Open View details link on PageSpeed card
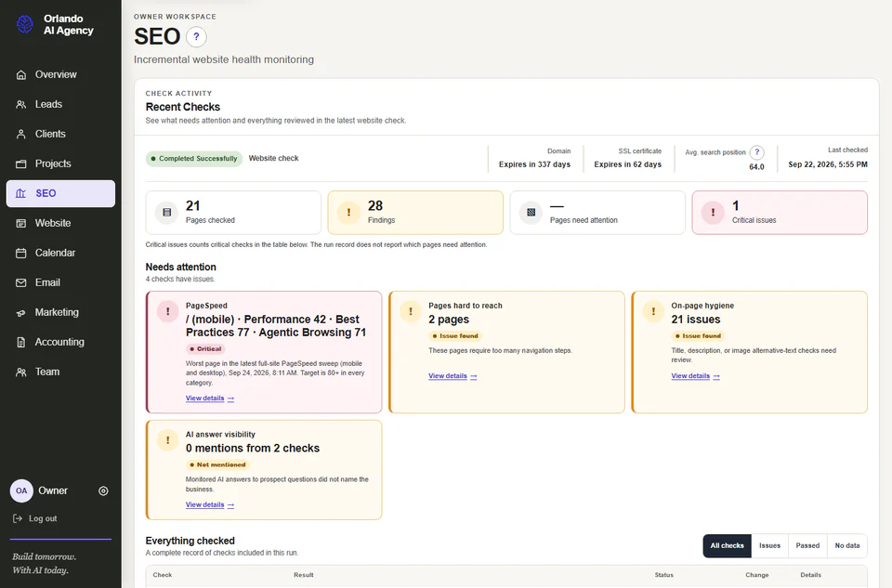Image resolution: width=892 pixels, height=588 pixels. [210, 399]
